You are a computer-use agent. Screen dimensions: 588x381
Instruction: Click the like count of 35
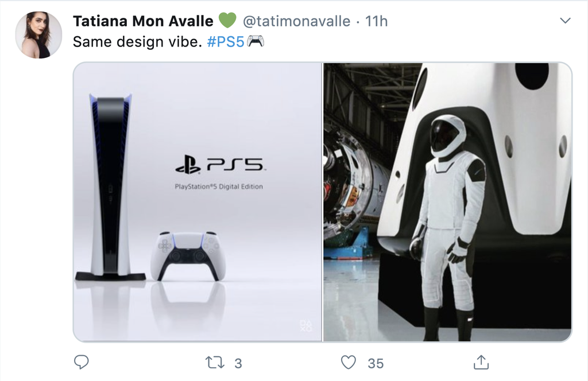(376, 363)
